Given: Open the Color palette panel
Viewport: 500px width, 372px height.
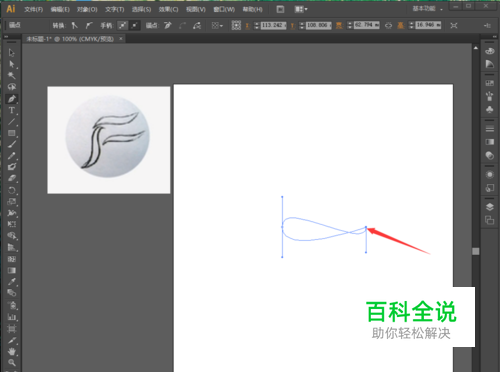Looking at the screenshot, I should point(490,51).
